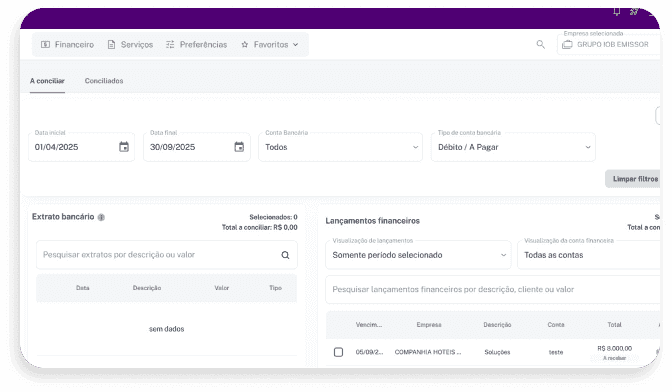Click the Tipo column header

point(276,288)
